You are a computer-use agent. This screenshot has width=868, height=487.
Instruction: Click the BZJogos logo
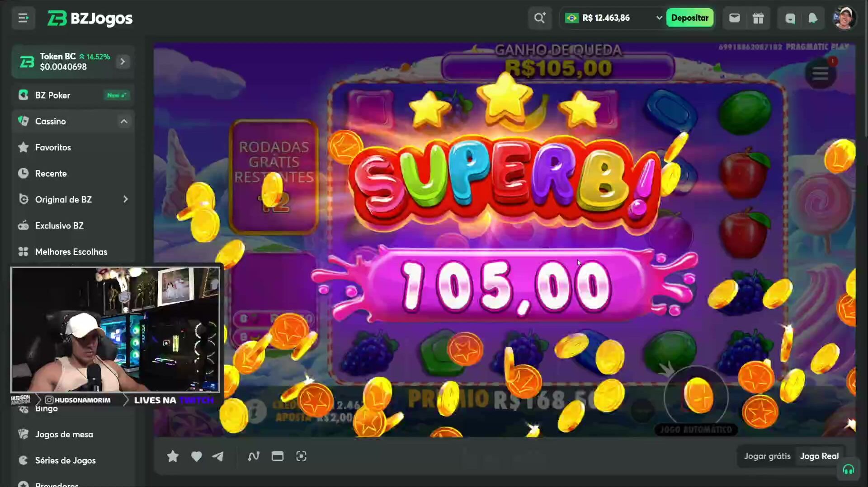click(x=90, y=19)
